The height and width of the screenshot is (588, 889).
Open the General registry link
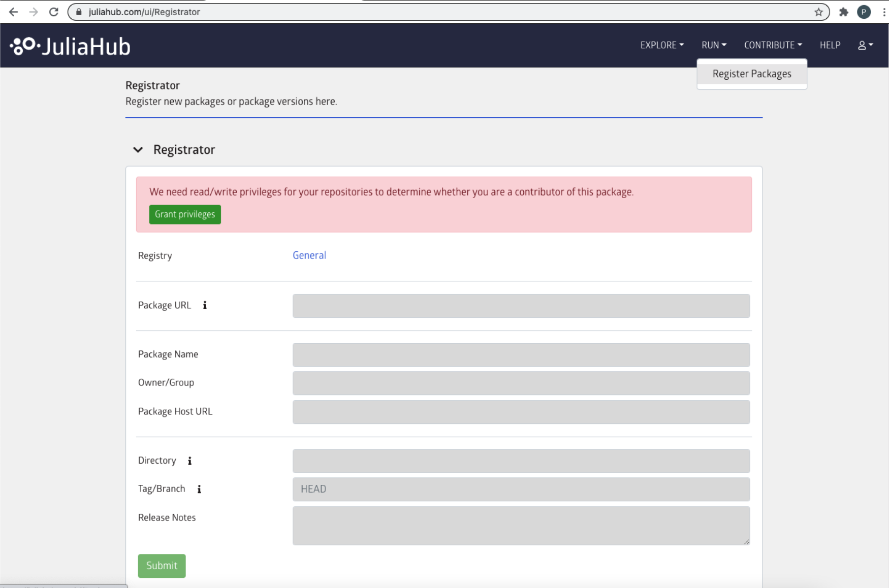click(309, 255)
